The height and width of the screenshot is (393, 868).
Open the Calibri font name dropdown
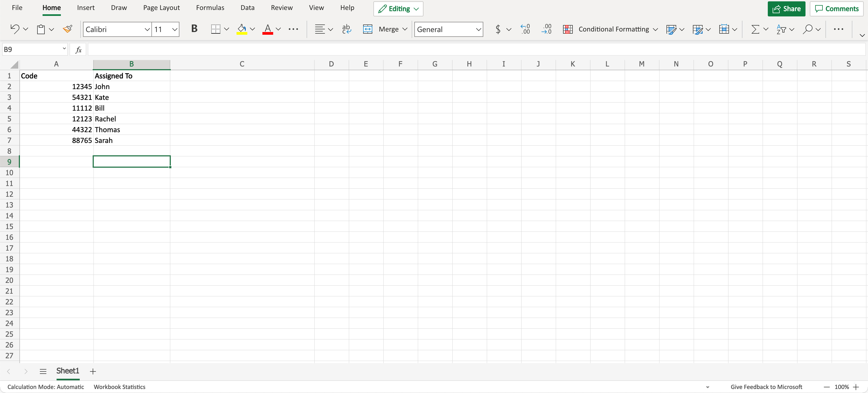pyautogui.click(x=147, y=29)
